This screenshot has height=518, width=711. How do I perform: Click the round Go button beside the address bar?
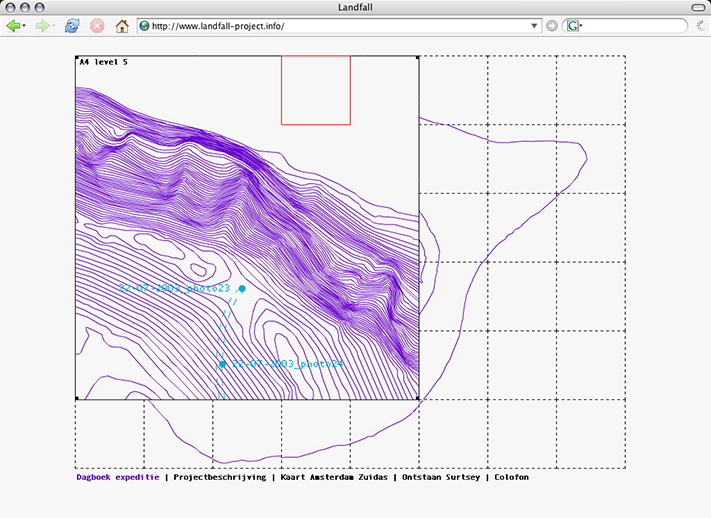(x=552, y=26)
